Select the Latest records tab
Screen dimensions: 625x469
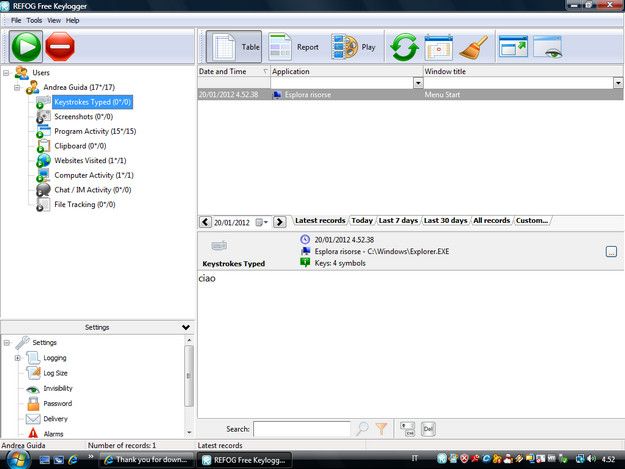coord(320,220)
